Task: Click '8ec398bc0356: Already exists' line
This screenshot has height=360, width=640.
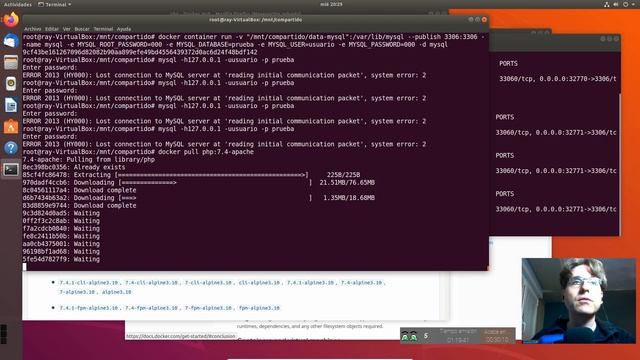Action: pyautogui.click(x=74, y=167)
